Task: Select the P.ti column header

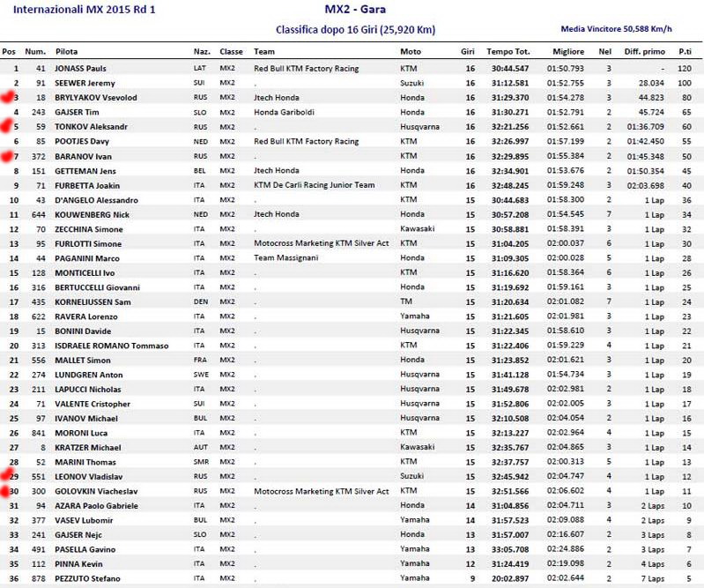Action: (684, 52)
